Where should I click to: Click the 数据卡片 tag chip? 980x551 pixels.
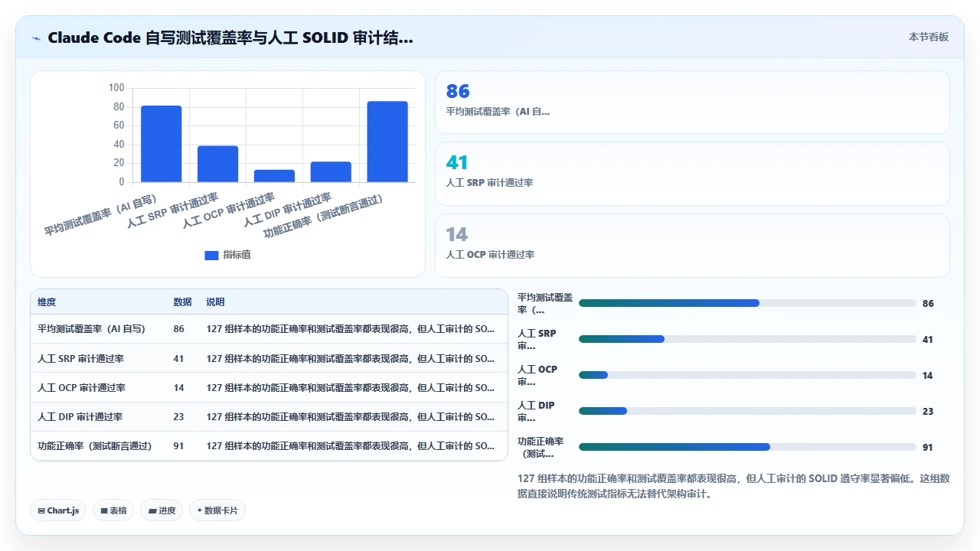pos(217,510)
